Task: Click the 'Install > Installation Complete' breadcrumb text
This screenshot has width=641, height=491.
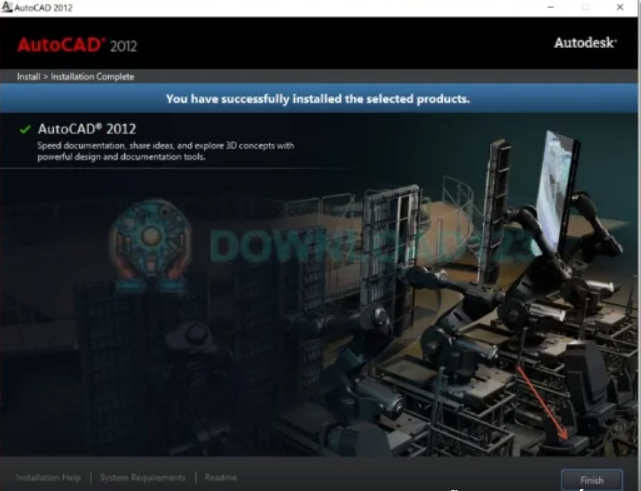Action: (x=76, y=77)
